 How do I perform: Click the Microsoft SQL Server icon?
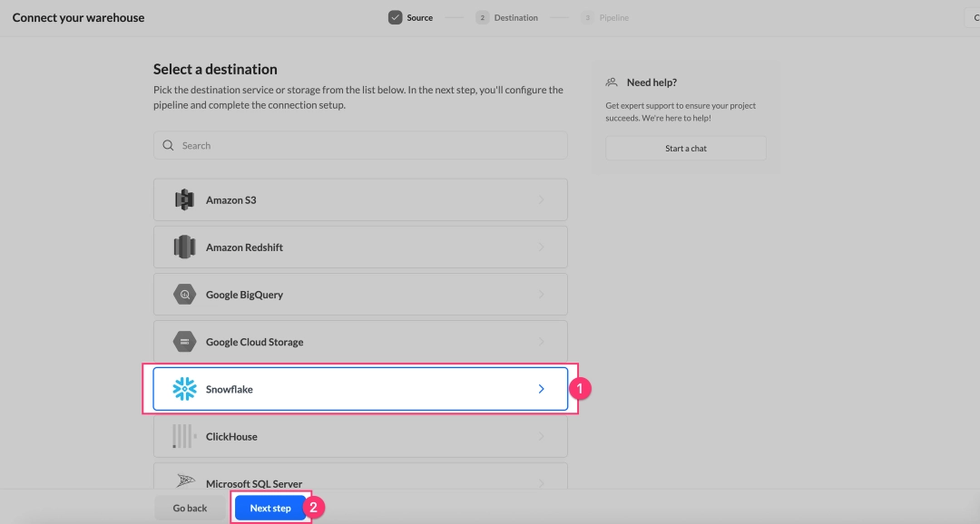point(184,480)
